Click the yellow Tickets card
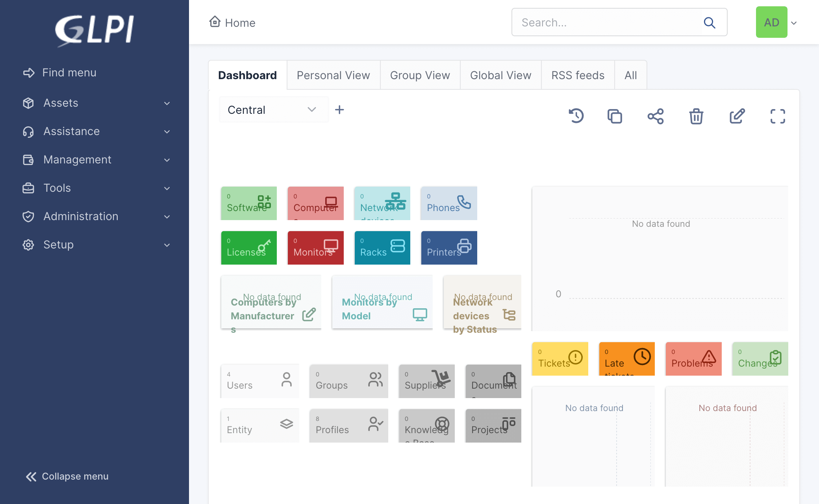Image resolution: width=819 pixels, height=504 pixels. [x=560, y=358]
